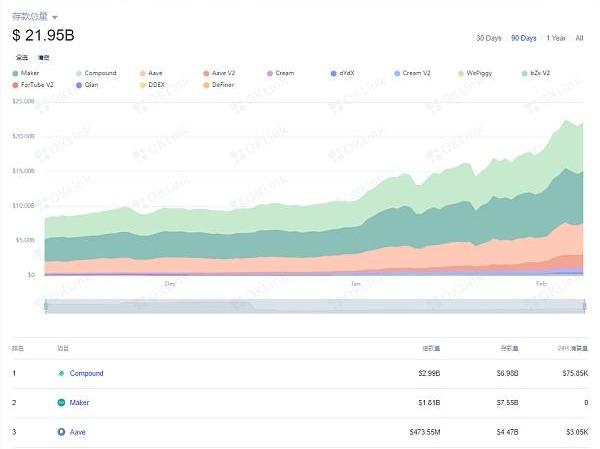Toggle ForTube V2 legend entry

[x=36, y=85]
